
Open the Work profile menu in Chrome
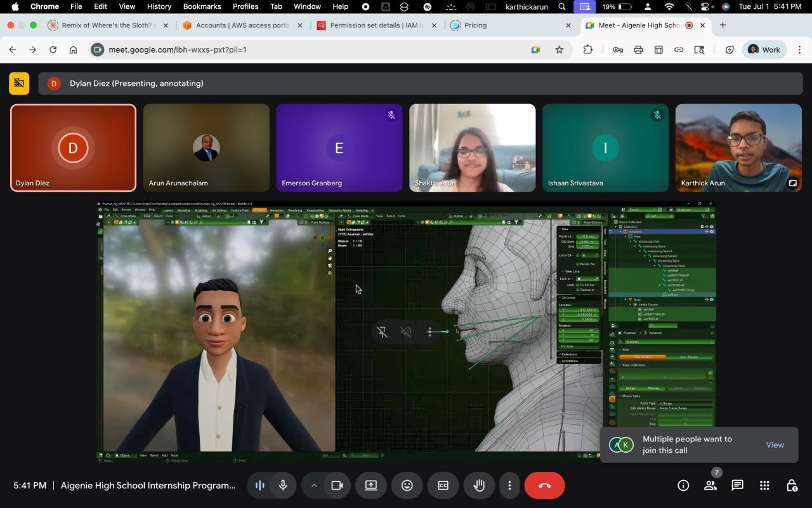click(x=764, y=50)
